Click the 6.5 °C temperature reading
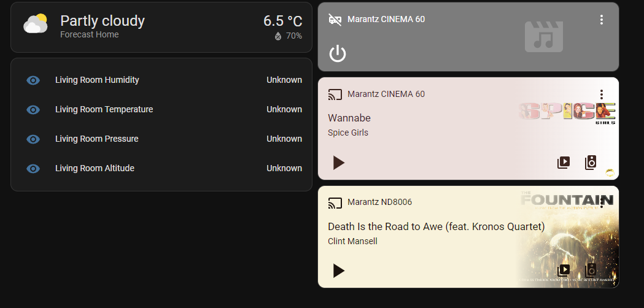The height and width of the screenshot is (308, 644). pyautogui.click(x=282, y=21)
